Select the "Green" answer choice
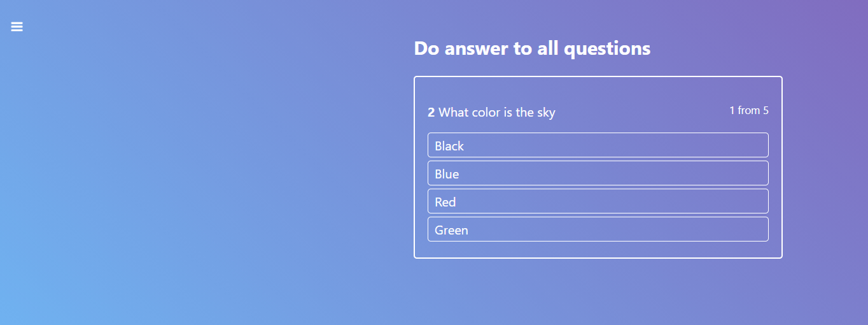This screenshot has height=325, width=868. pos(598,229)
